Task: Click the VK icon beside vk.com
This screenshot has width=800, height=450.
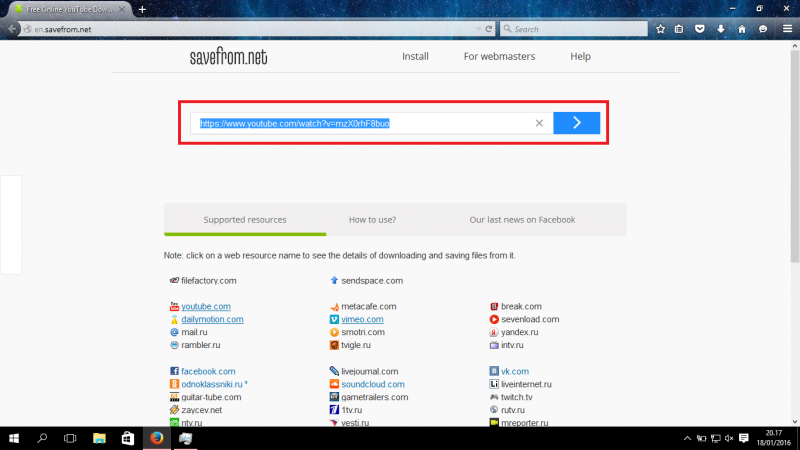Action: (494, 371)
